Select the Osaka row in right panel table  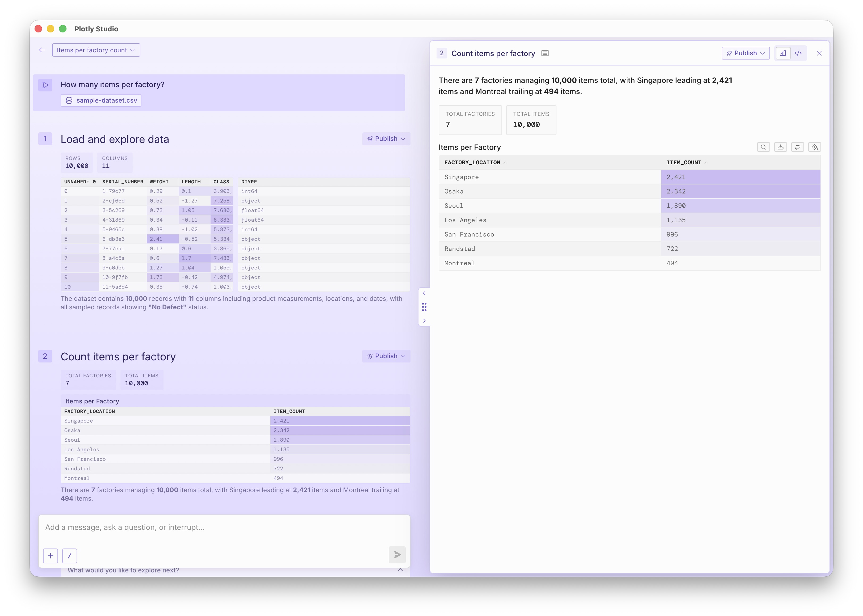630,192
